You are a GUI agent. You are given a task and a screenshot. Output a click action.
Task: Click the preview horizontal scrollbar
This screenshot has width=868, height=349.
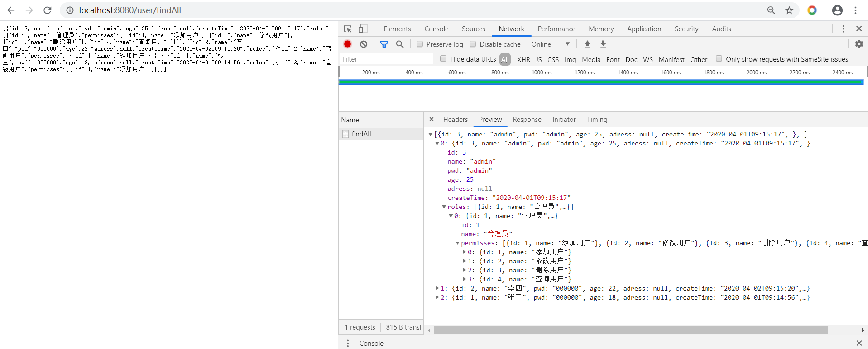[x=631, y=330]
